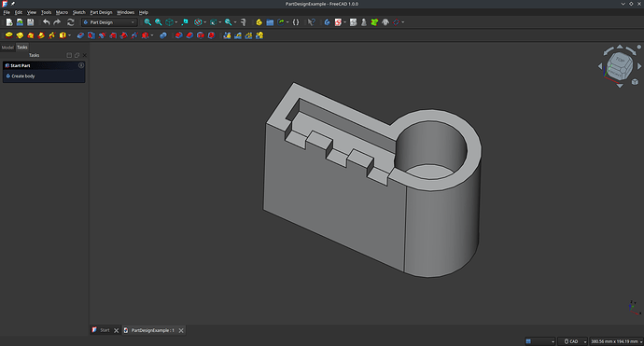Click Fit All zoom icon

tap(147, 22)
